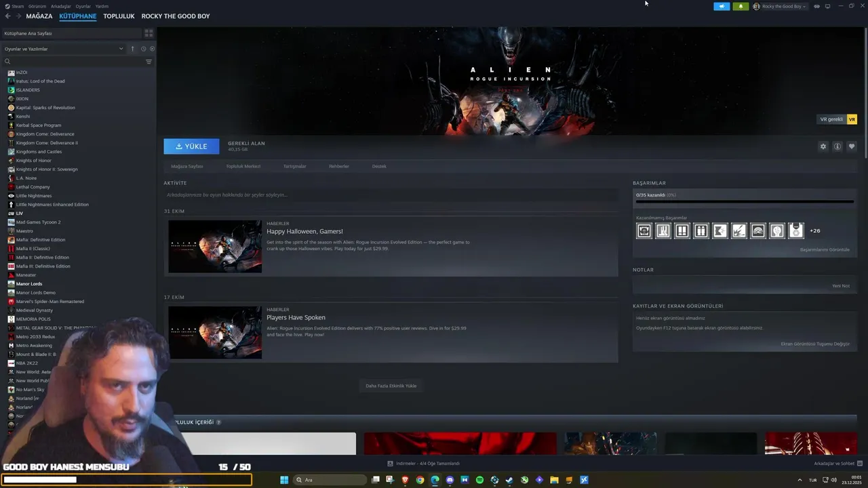
Task: Open Discord from the taskbar
Action: point(450,480)
